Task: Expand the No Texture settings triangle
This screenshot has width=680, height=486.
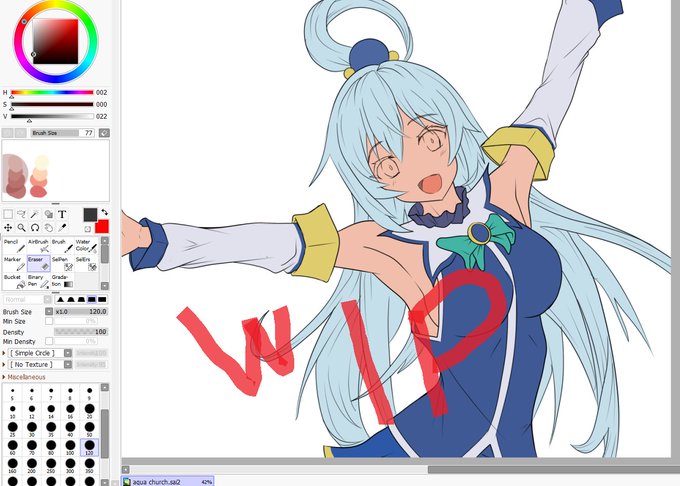Action: point(4,365)
